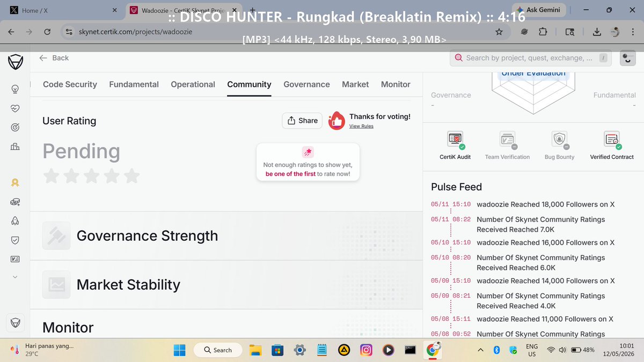This screenshot has height=362, width=644.
Task: Open the checklist card sidebar icon
Action: [x=15, y=259]
